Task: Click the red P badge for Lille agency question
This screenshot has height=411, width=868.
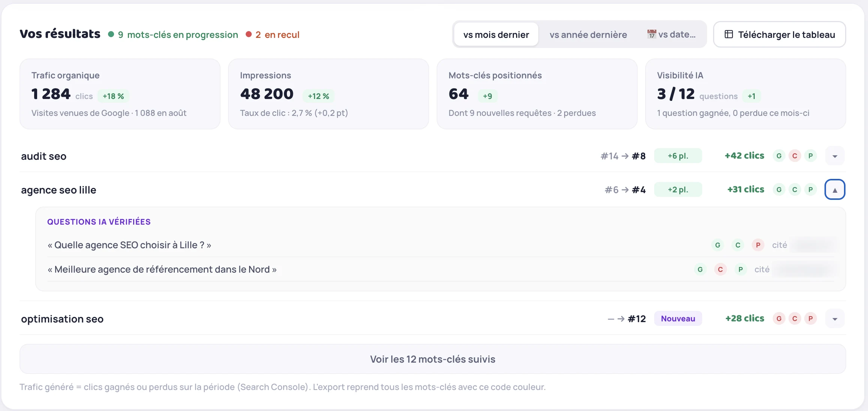Action: [758, 245]
